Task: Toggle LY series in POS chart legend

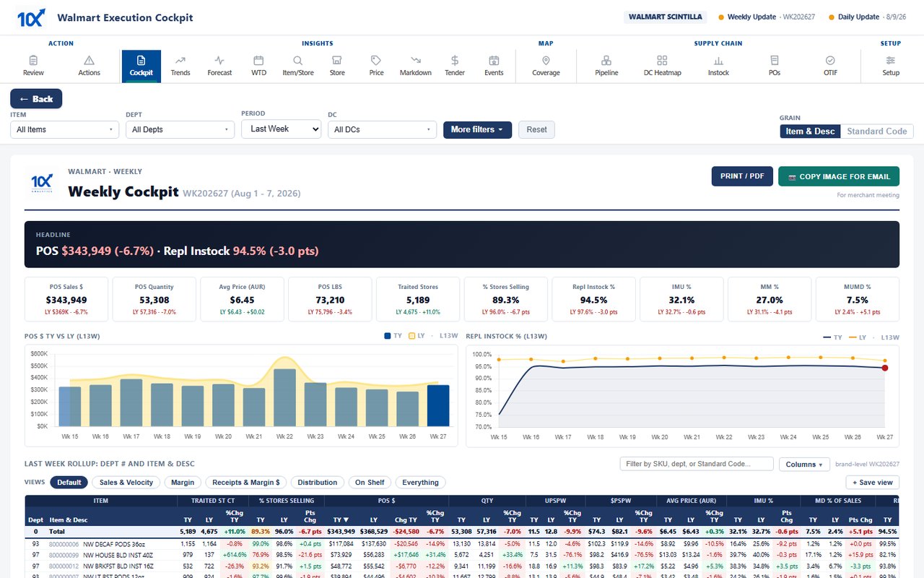Action: [417, 336]
